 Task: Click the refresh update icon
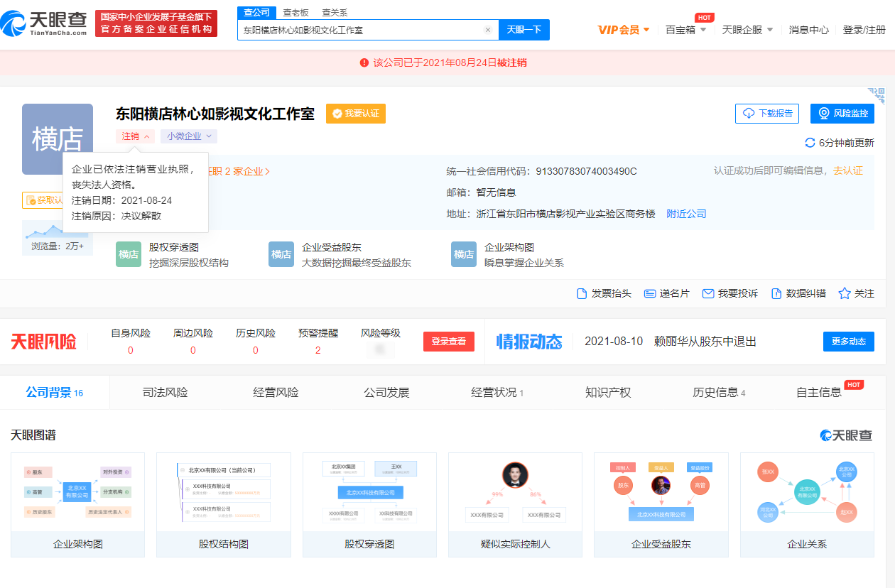point(810,143)
